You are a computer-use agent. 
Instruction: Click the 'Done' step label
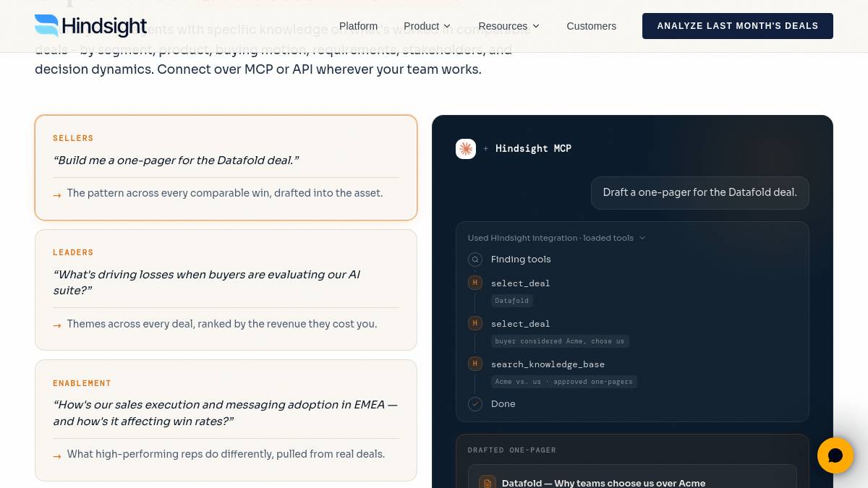click(x=503, y=404)
